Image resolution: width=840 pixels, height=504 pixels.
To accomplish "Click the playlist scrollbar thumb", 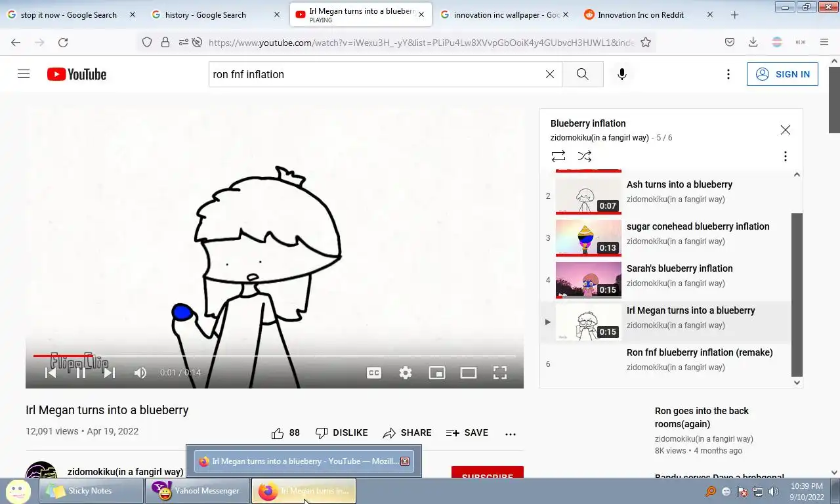I will click(x=797, y=295).
